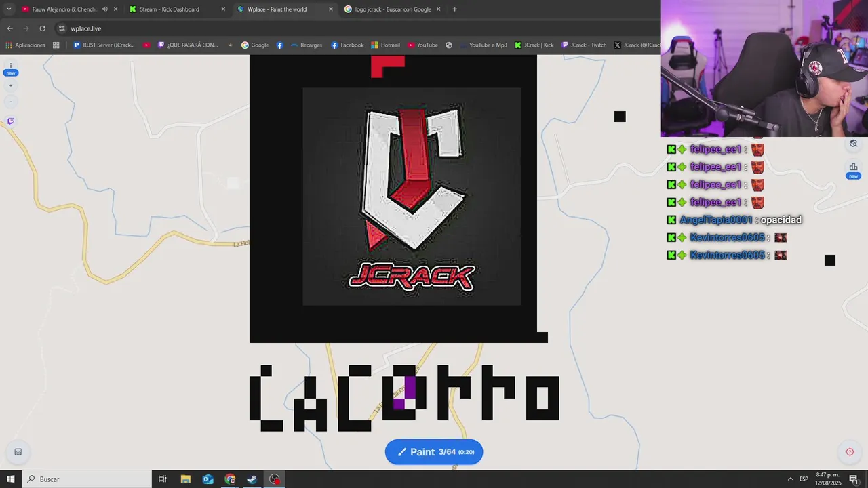
Task: Go back with browser back arrow
Action: 9,28
